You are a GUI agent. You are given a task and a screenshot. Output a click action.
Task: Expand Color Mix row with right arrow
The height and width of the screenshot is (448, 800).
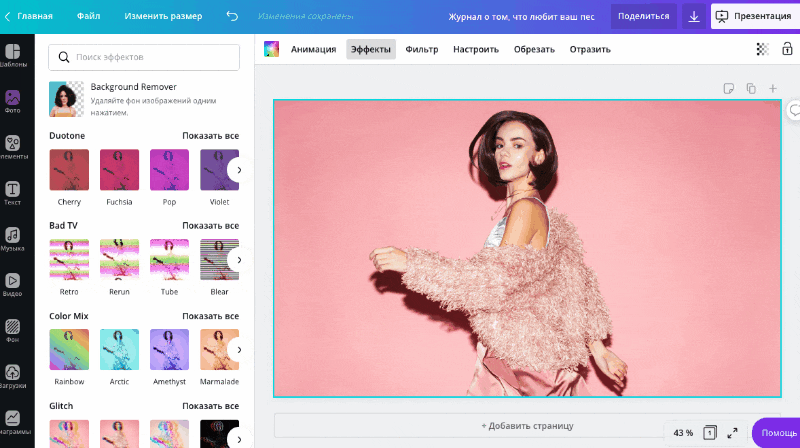click(239, 350)
